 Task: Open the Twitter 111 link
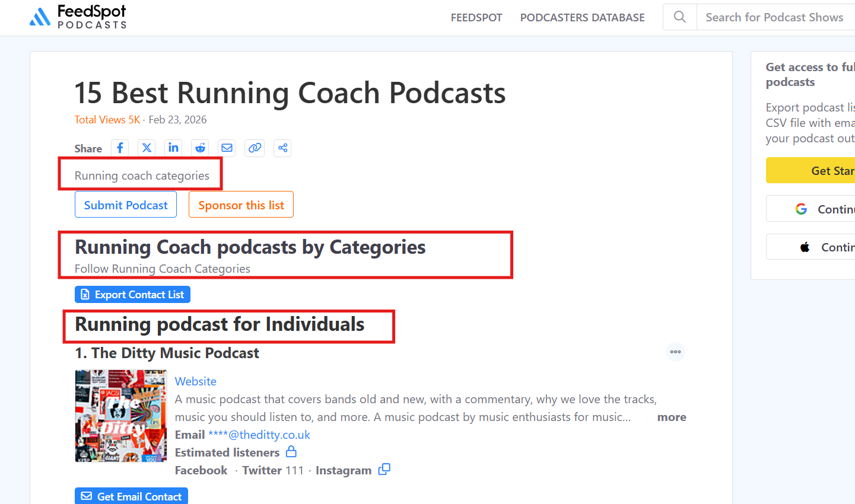coord(273,470)
